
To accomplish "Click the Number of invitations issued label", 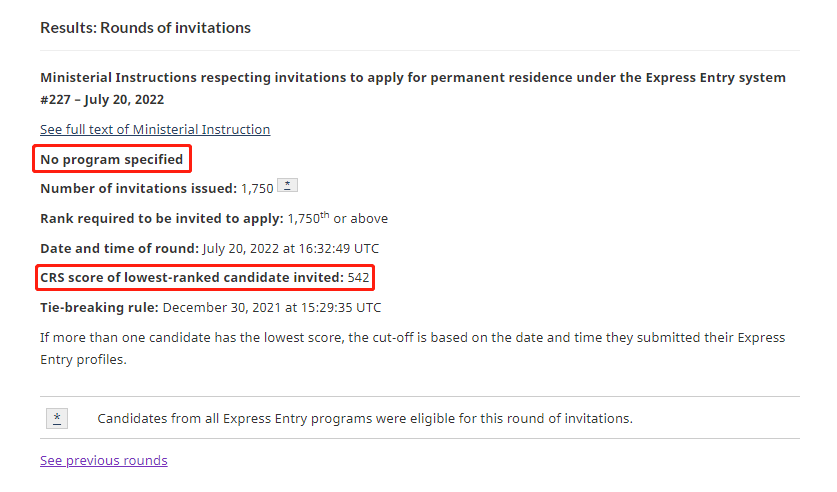I will [x=138, y=188].
